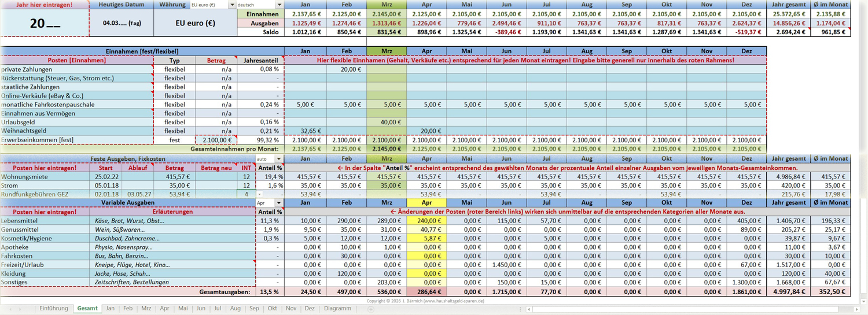The width and height of the screenshot is (868, 315).
Task: Select the 'Rundfunkgebühren GEZ' row label
Action: pyautogui.click(x=45, y=195)
